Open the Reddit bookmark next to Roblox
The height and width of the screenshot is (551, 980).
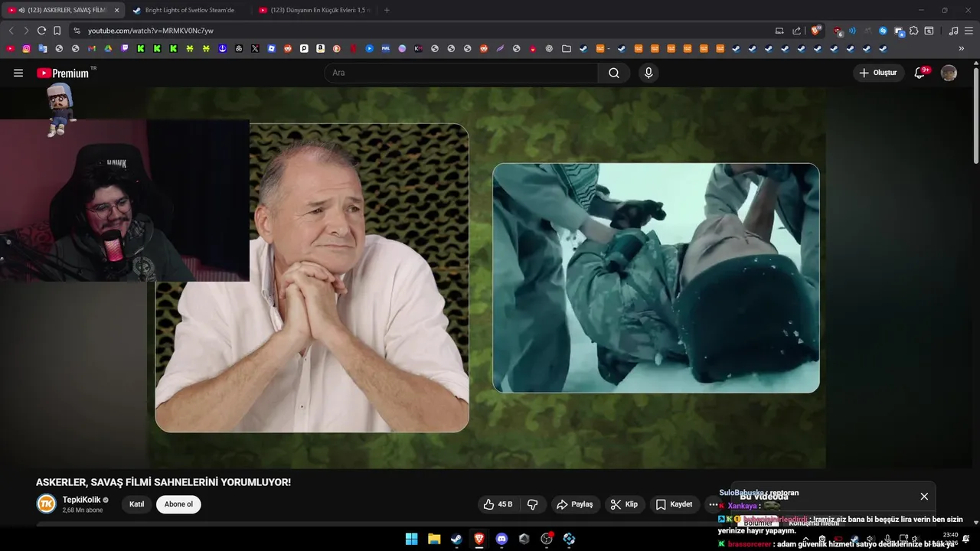(x=288, y=48)
